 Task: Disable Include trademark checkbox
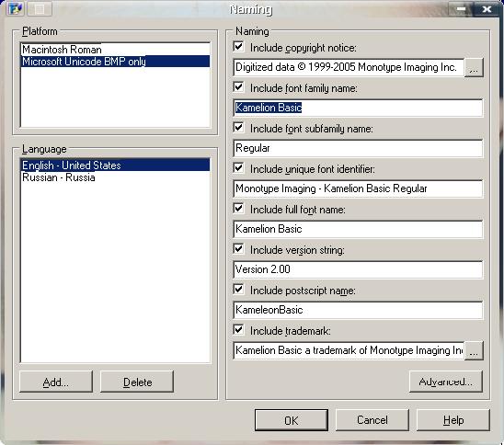[x=239, y=330]
